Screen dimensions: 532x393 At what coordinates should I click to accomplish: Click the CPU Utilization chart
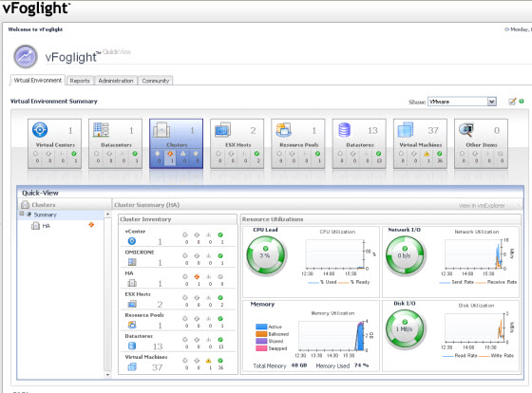[x=334, y=254]
